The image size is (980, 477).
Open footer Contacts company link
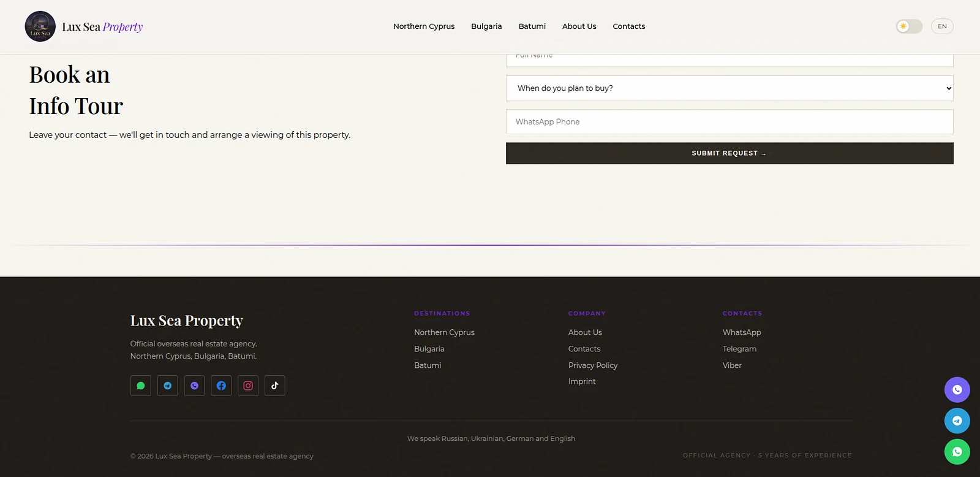tap(584, 349)
